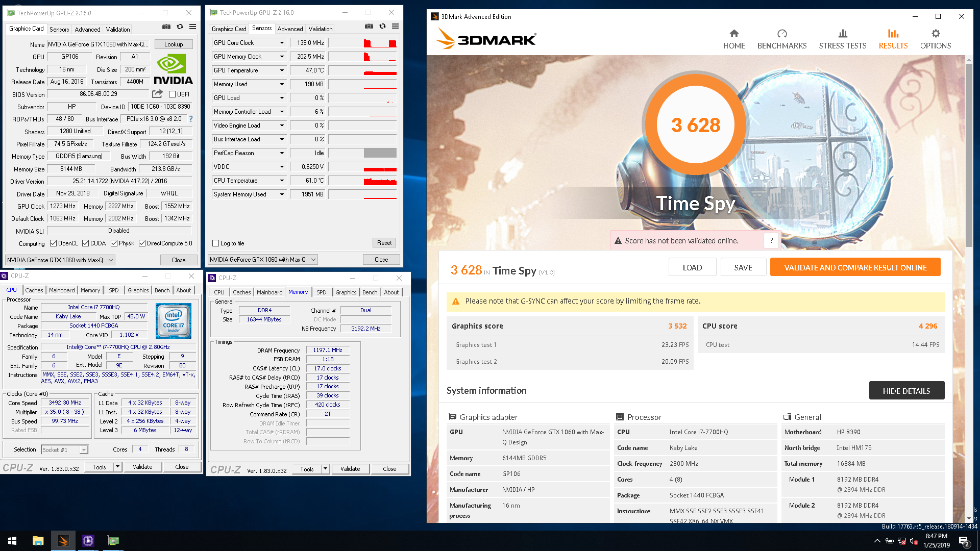Open 3DMark Options gear
The width and height of the screenshot is (980, 551).
click(x=936, y=39)
